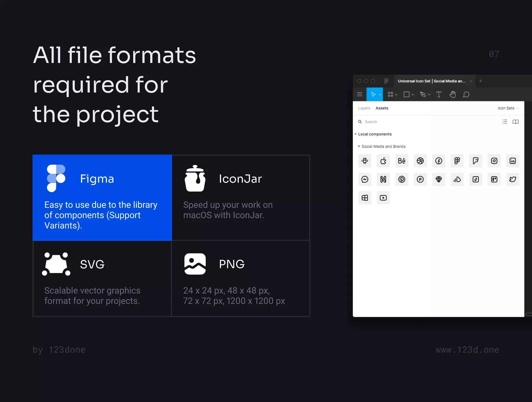The width and height of the screenshot is (532, 402).
Task: Select the LinkedIn icon component
Action: pos(512,161)
